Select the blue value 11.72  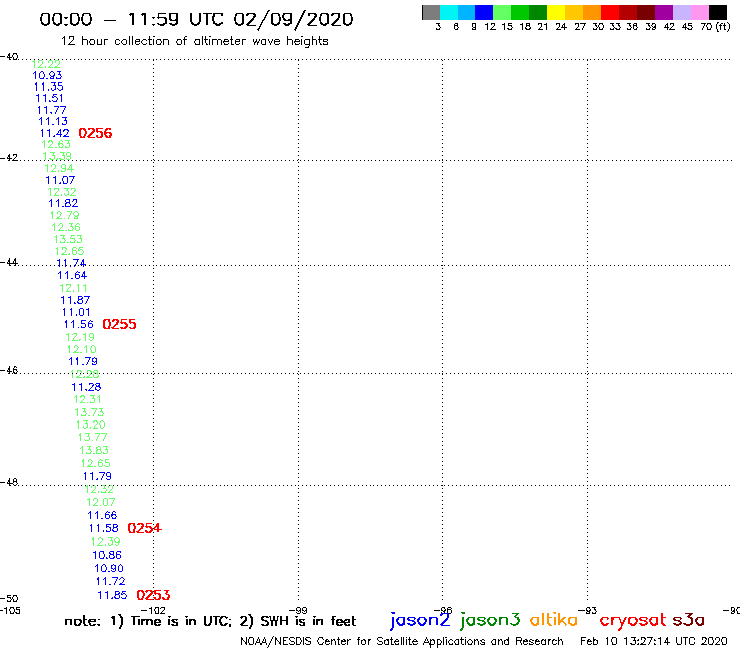(x=111, y=582)
